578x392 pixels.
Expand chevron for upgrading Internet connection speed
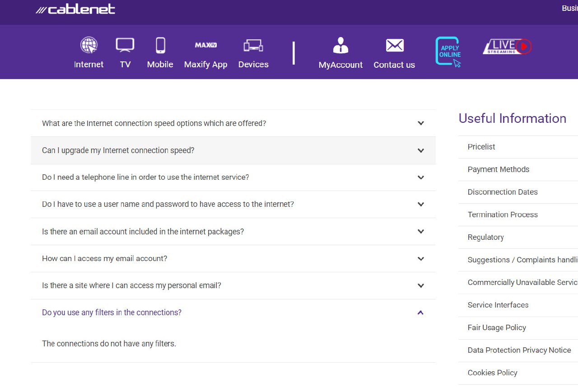click(420, 150)
